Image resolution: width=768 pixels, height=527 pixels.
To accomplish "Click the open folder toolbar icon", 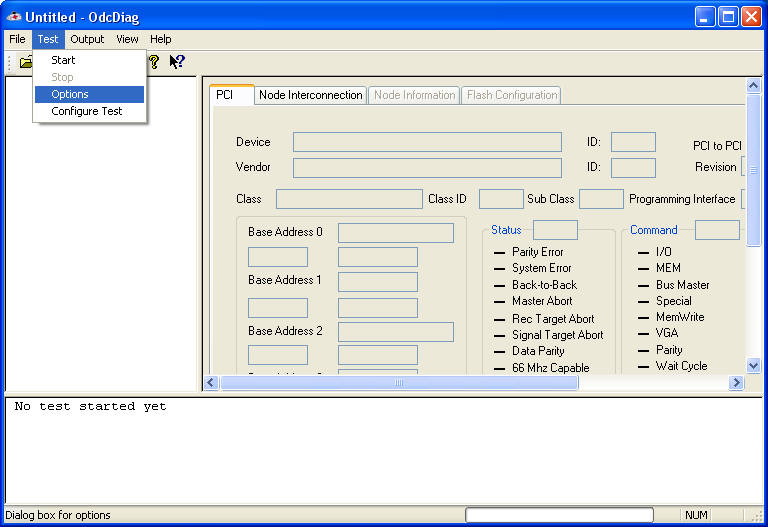I will [x=25, y=62].
